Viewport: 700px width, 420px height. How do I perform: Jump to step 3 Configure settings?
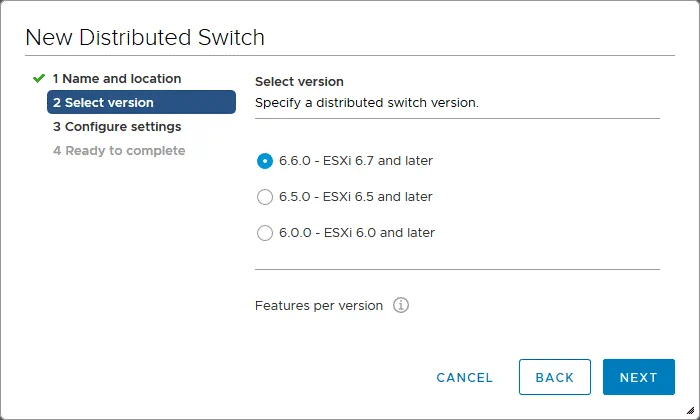(x=117, y=127)
